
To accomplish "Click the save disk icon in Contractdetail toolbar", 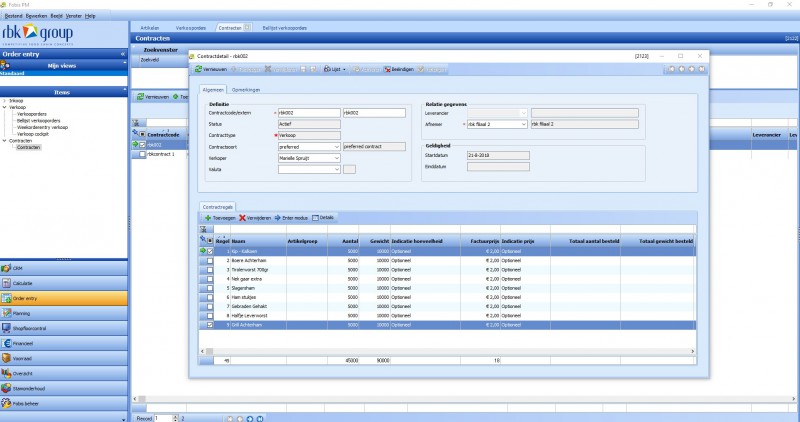I will [x=303, y=69].
